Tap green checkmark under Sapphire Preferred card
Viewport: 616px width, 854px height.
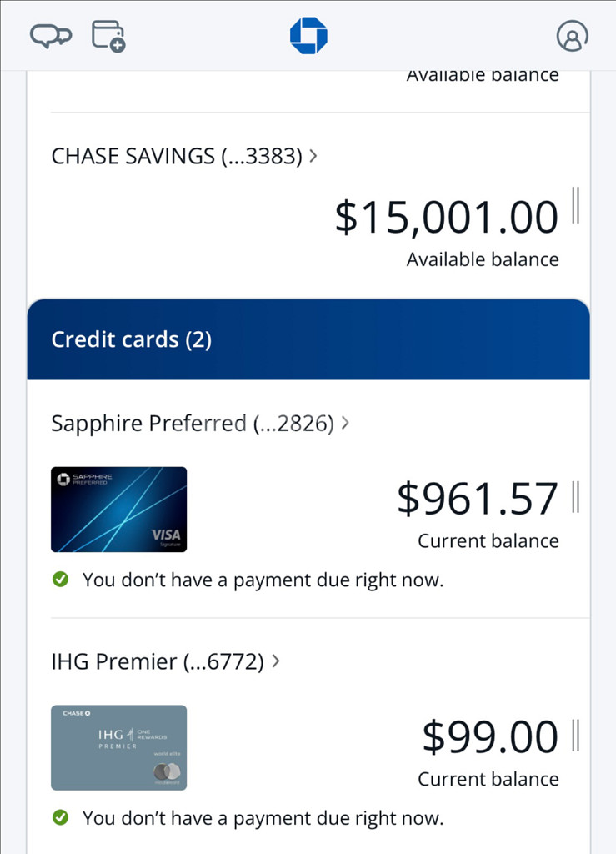(60, 579)
